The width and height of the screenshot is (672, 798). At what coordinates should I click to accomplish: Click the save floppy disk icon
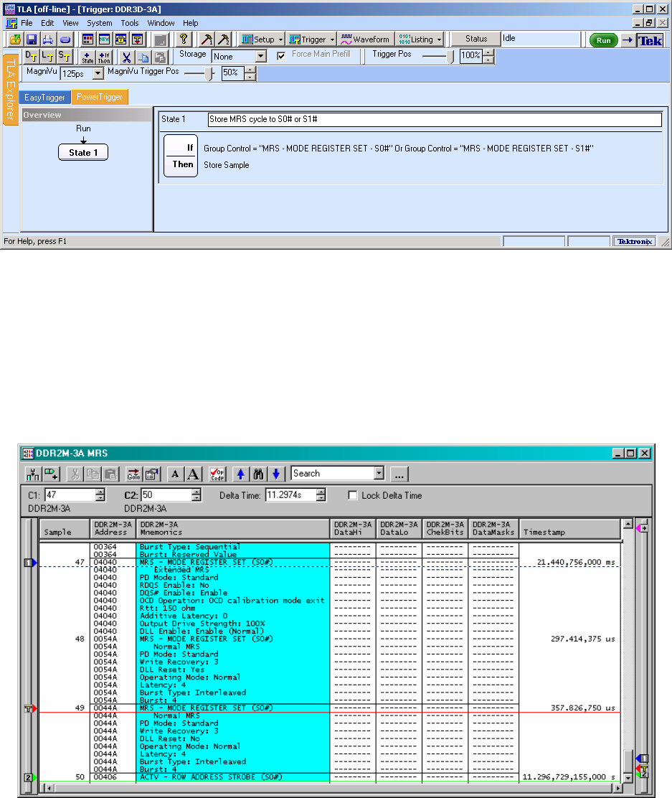(x=32, y=39)
